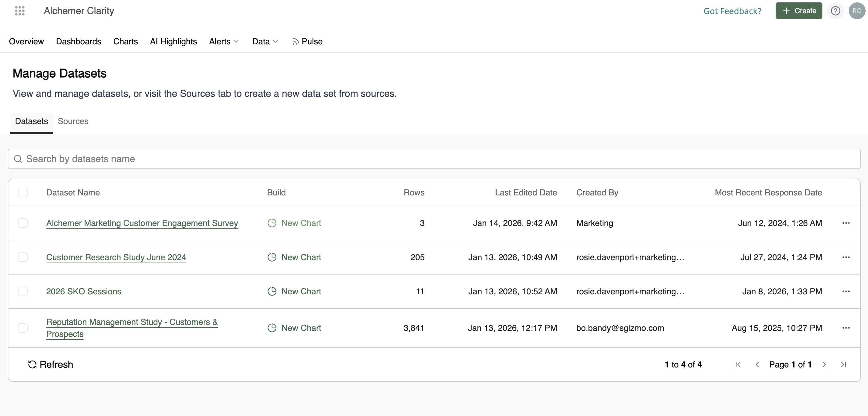The width and height of the screenshot is (868, 416).
Task: Jump to last page icon
Action: tap(843, 364)
